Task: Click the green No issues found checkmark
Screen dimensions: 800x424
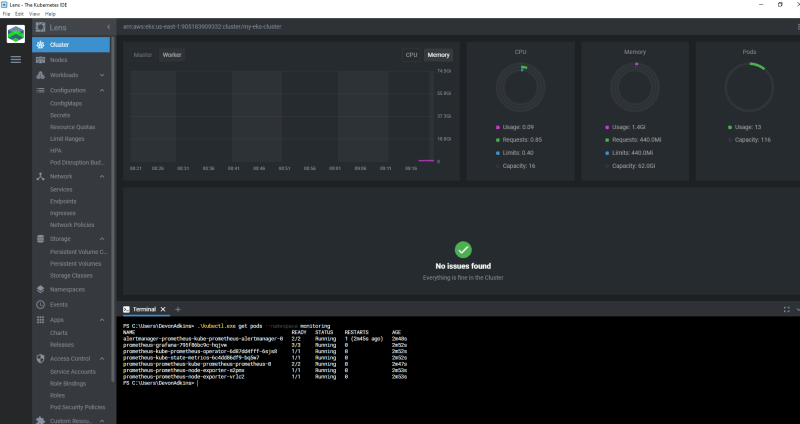Action: 463,250
